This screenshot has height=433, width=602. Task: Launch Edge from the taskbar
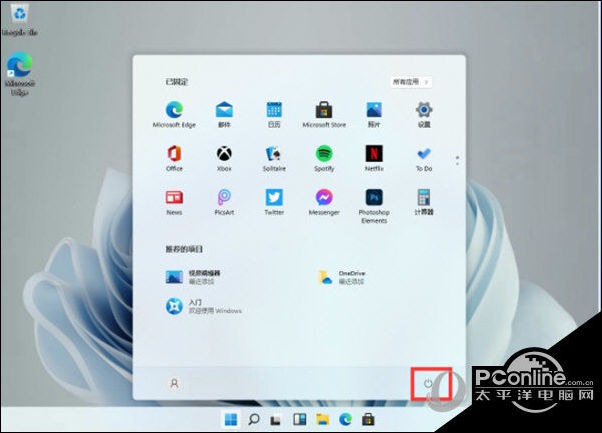(346, 420)
